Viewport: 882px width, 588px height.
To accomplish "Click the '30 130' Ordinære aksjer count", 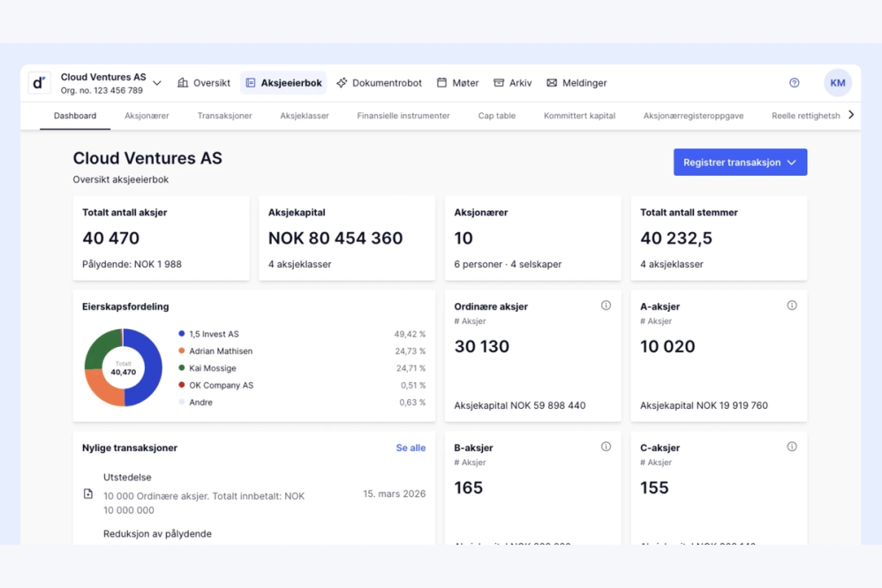I will [481, 347].
